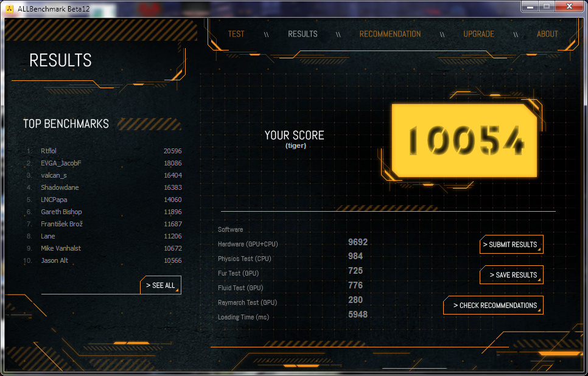
Task: Select EVGA_JacobF benchmark entry
Action: click(61, 163)
